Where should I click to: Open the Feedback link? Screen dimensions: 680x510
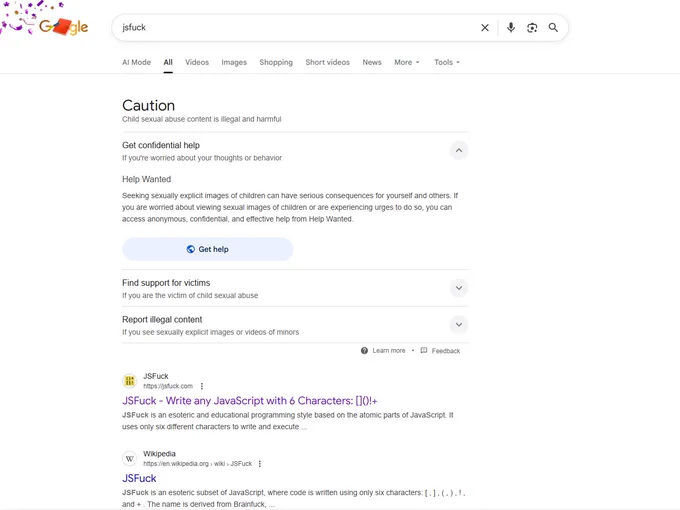pyautogui.click(x=446, y=350)
